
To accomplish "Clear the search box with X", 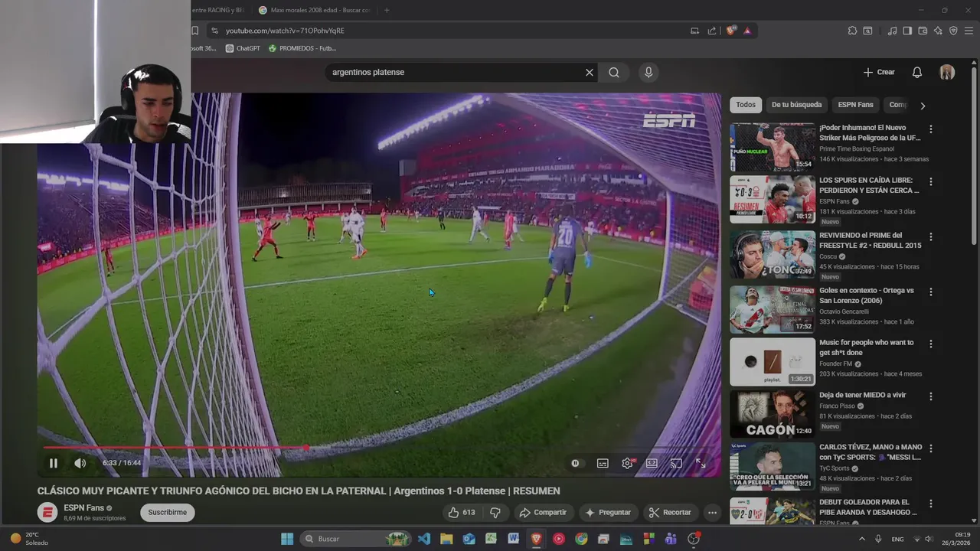I will [x=590, y=72].
